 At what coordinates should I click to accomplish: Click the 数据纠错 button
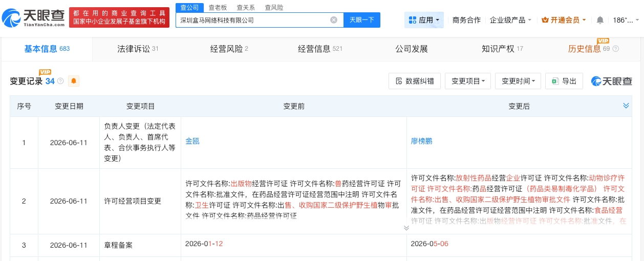[415, 81]
